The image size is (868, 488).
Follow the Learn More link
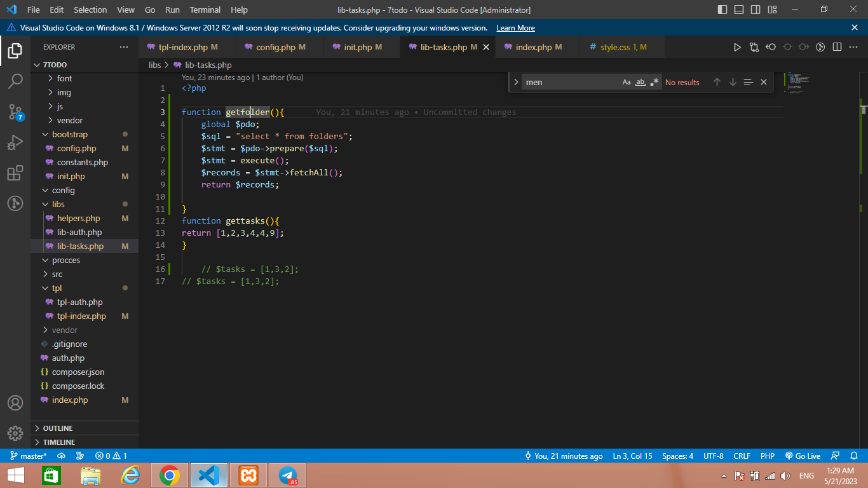point(515,28)
